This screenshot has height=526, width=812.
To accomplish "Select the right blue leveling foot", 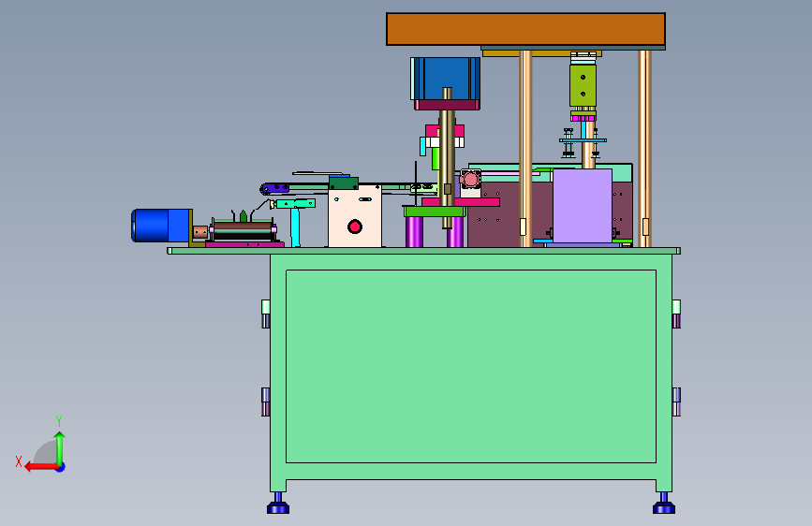I will (x=664, y=504).
